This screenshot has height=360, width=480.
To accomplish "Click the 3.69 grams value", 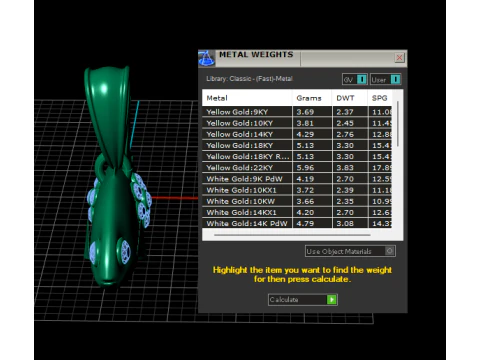I will 305,112.
